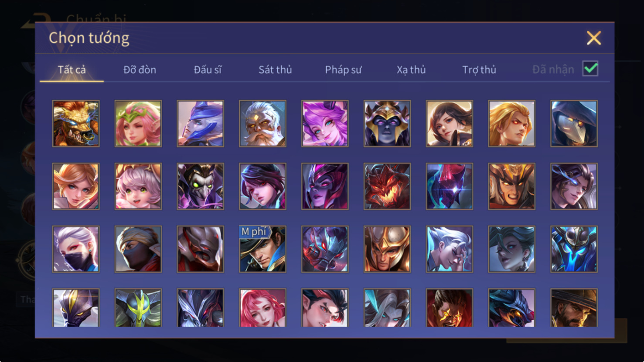Select the 'Tất cả' tab

click(x=72, y=70)
